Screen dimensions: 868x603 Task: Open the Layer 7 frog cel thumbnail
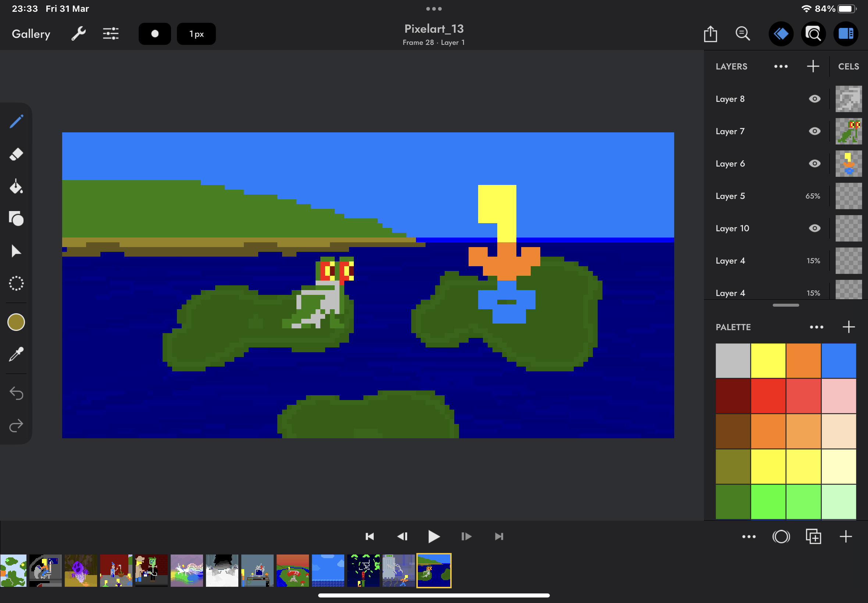849,131
